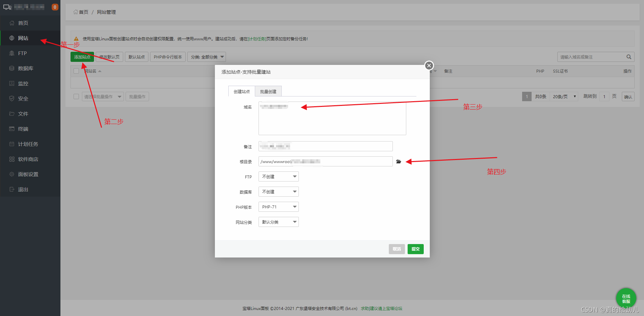Select the 网站 globe icon in sidebar
The height and width of the screenshot is (316, 644).
12,38
